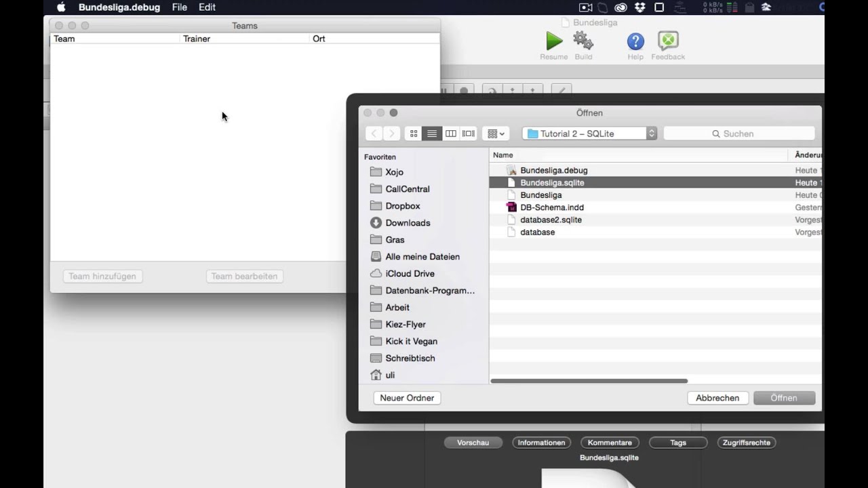Click the Dropbox menu bar icon
Image resolution: width=868 pixels, height=488 pixels.
click(x=640, y=7)
